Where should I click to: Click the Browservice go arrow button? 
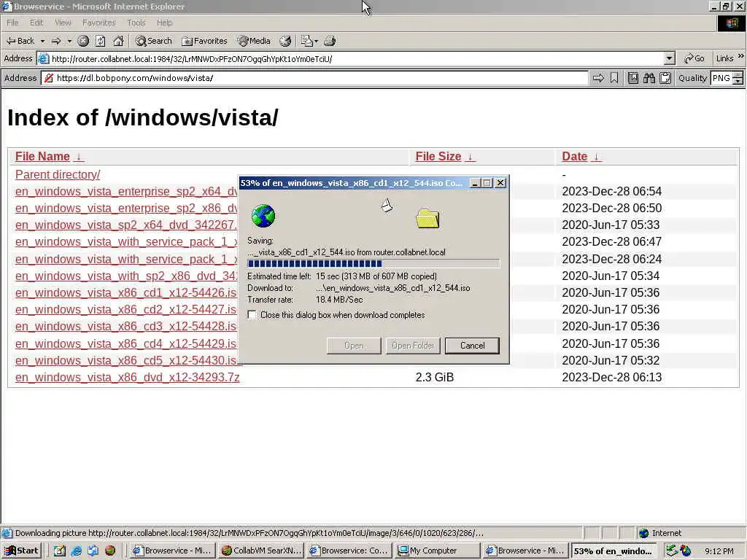(x=598, y=78)
